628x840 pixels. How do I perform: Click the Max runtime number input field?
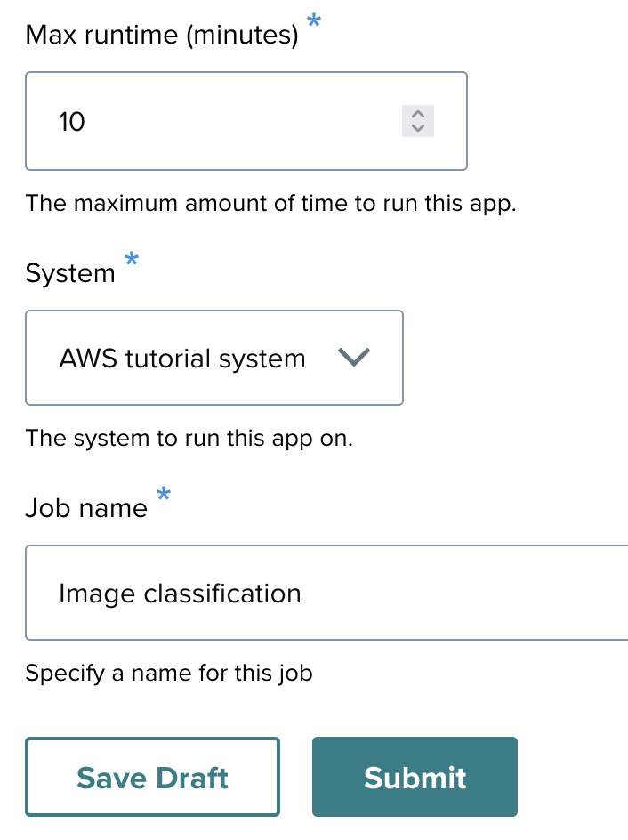[x=222, y=121]
